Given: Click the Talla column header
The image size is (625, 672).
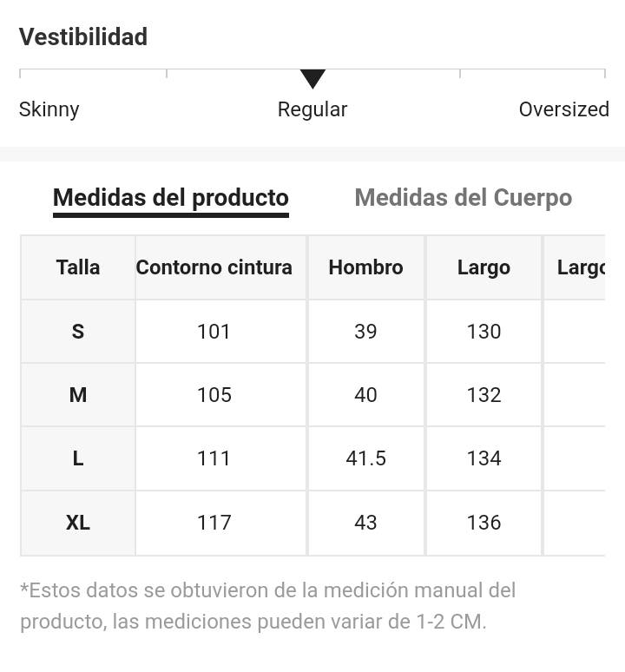Looking at the screenshot, I should click(78, 267).
